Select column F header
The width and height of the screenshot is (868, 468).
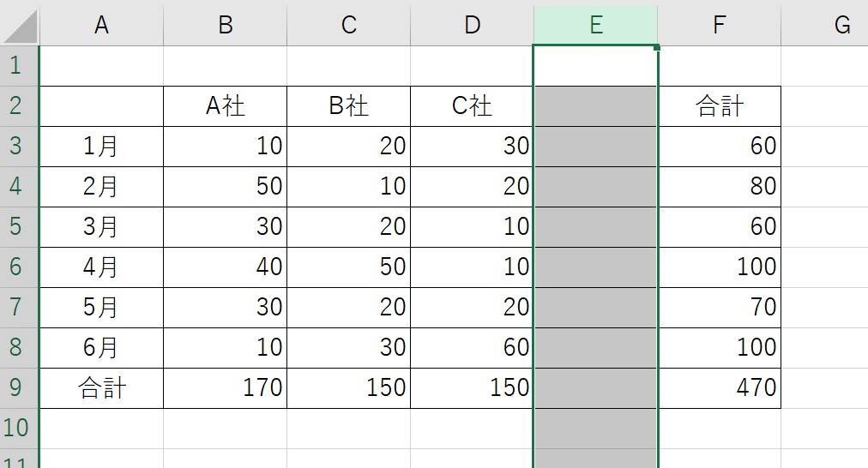(x=719, y=26)
